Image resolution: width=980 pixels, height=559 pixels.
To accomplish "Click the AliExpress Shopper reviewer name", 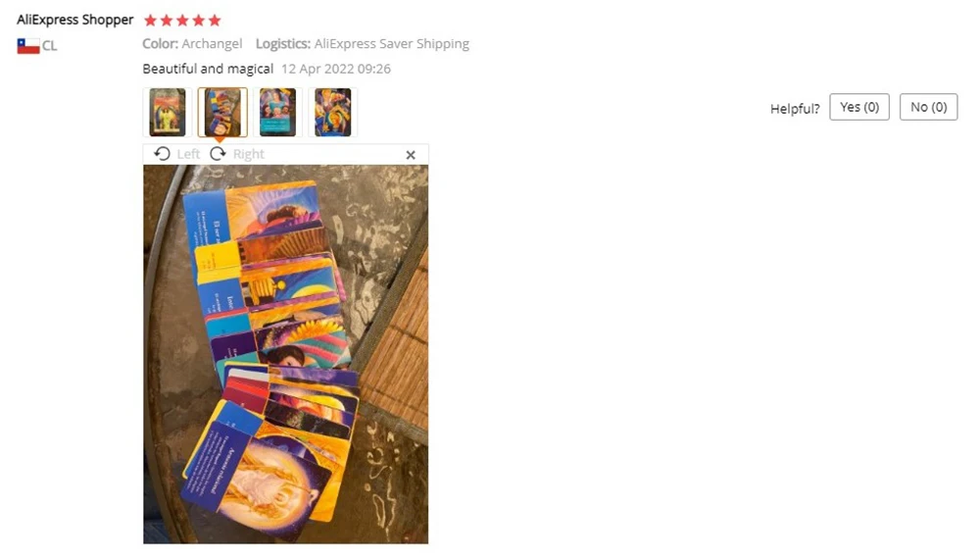I will click(x=75, y=20).
